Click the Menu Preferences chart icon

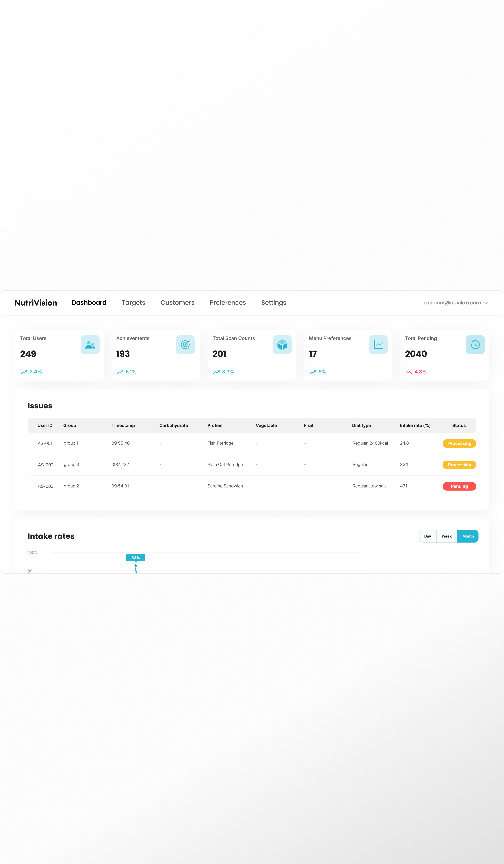coord(378,345)
